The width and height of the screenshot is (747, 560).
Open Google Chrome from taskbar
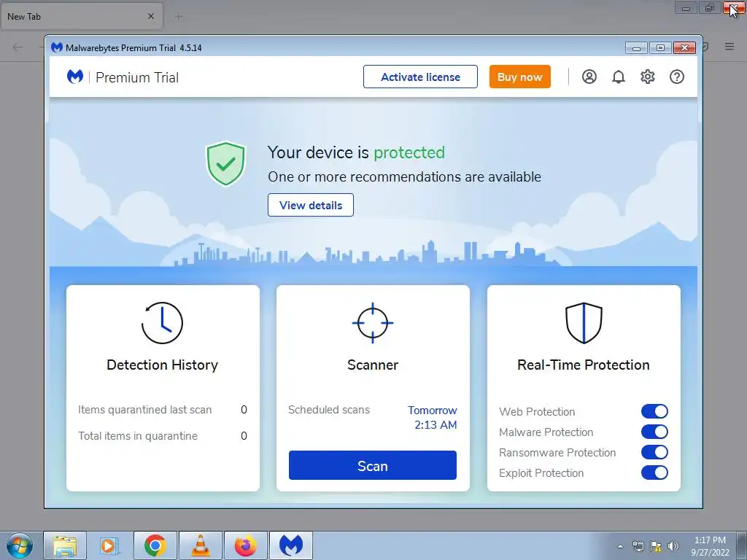[155, 545]
